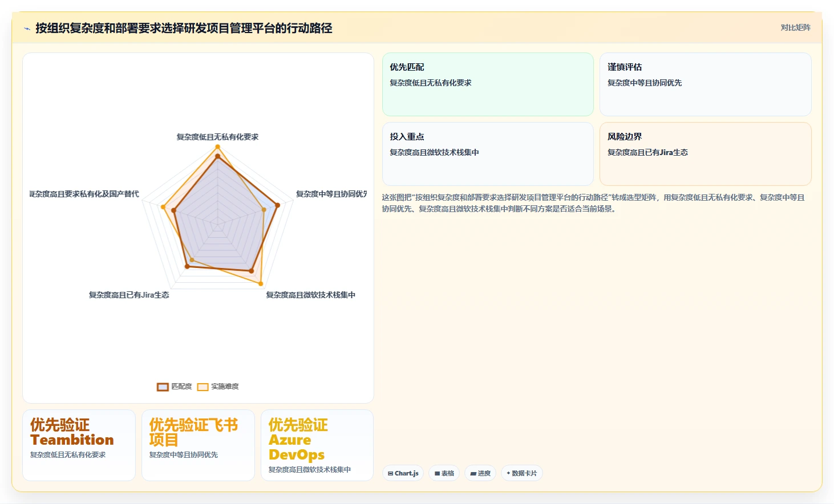Select the 表格 tag chip
This screenshot has width=834, height=504.
(444, 473)
